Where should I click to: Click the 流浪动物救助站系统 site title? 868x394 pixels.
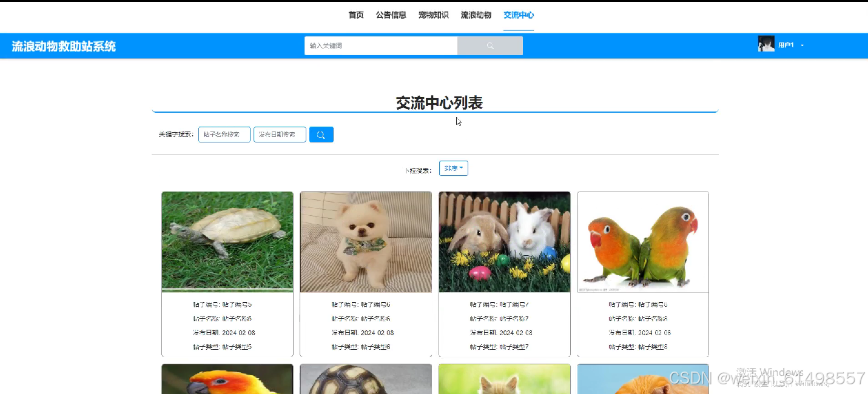64,46
